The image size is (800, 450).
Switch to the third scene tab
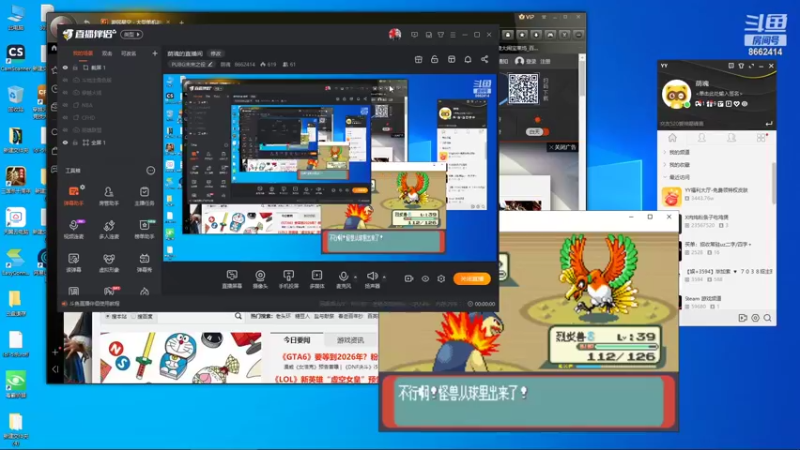coord(129,53)
